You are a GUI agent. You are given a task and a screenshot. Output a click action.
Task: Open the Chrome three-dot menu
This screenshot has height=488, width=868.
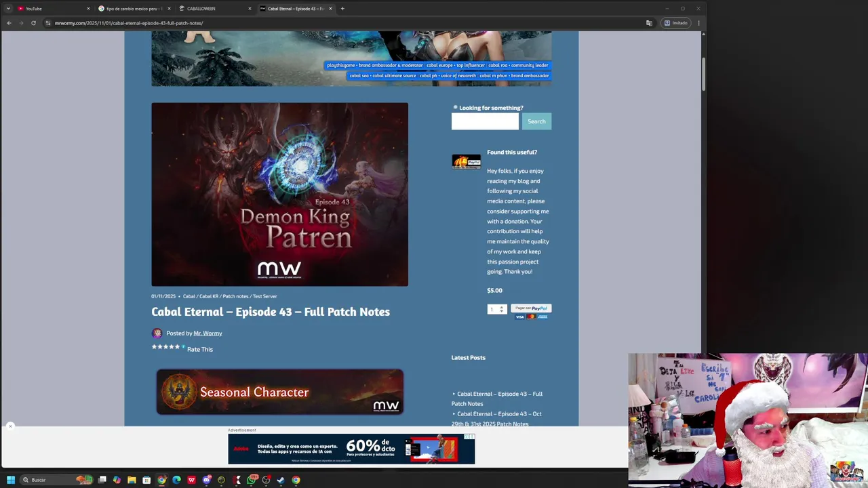click(698, 23)
